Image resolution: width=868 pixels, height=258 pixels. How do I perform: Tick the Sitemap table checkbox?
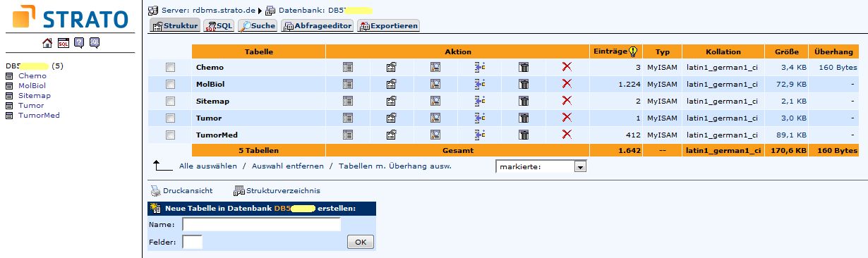point(170,101)
